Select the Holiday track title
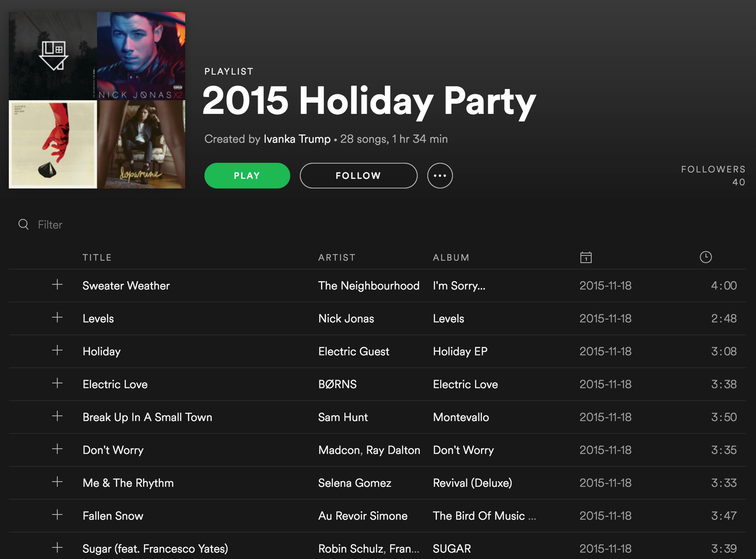This screenshot has width=756, height=559. point(101,351)
